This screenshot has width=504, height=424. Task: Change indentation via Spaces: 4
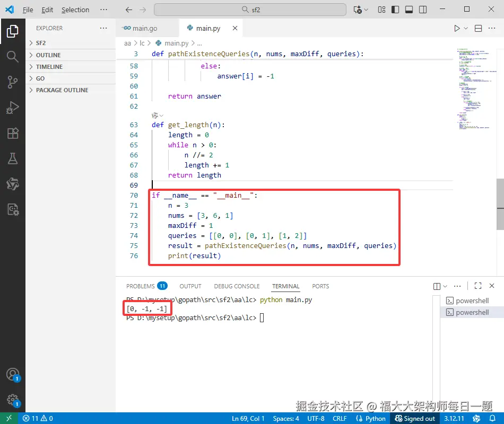coord(286,418)
